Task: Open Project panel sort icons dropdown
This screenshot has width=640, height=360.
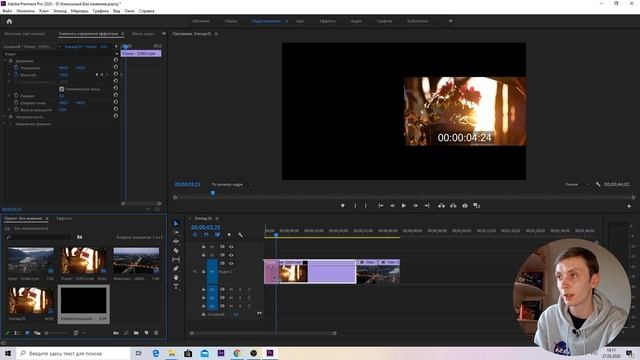Action: (x=78, y=333)
